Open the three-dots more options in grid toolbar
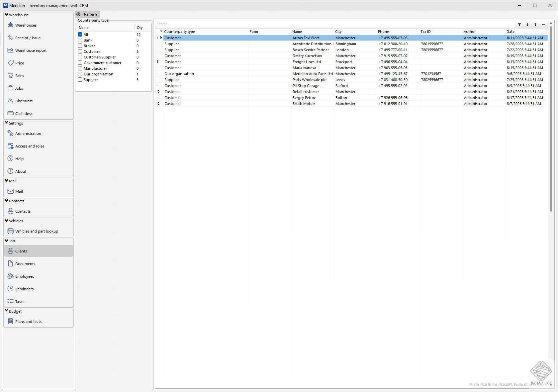Screen dimensions: 558x392 tap(543, 25)
